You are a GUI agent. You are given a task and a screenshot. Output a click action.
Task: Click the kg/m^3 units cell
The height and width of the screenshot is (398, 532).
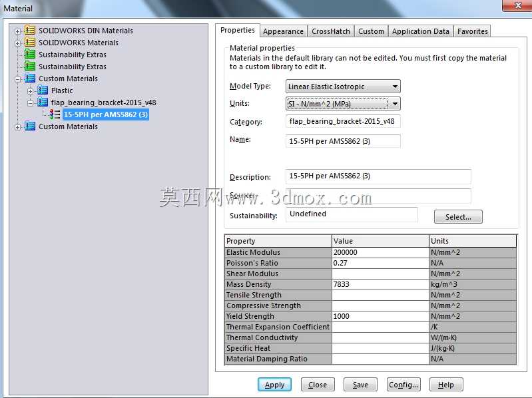coord(473,284)
